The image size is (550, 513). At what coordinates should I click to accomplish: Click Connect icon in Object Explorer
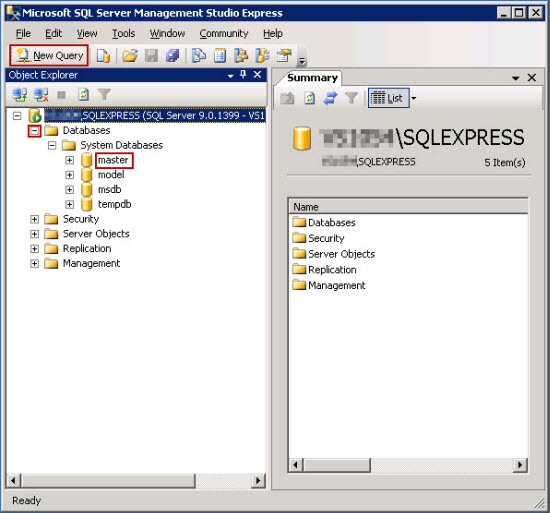(x=20, y=95)
